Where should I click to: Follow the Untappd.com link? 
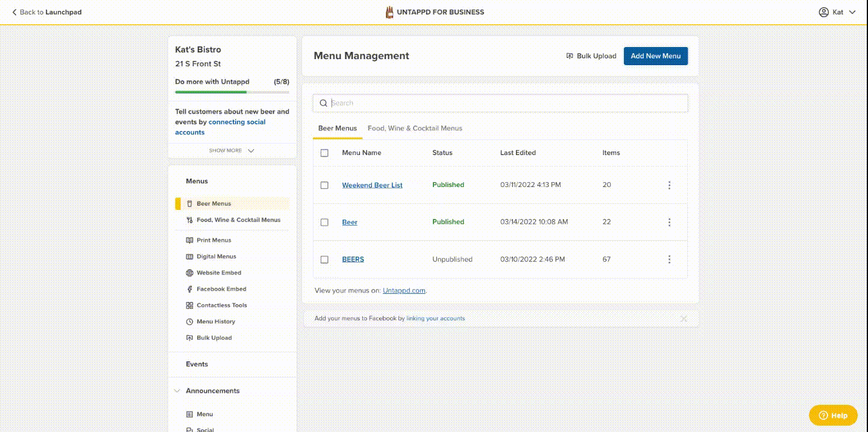pos(404,291)
